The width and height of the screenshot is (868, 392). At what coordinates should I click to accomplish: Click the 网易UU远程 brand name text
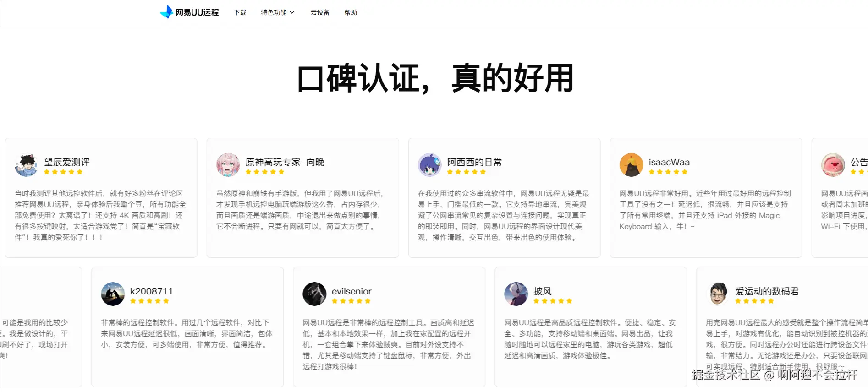[197, 12]
